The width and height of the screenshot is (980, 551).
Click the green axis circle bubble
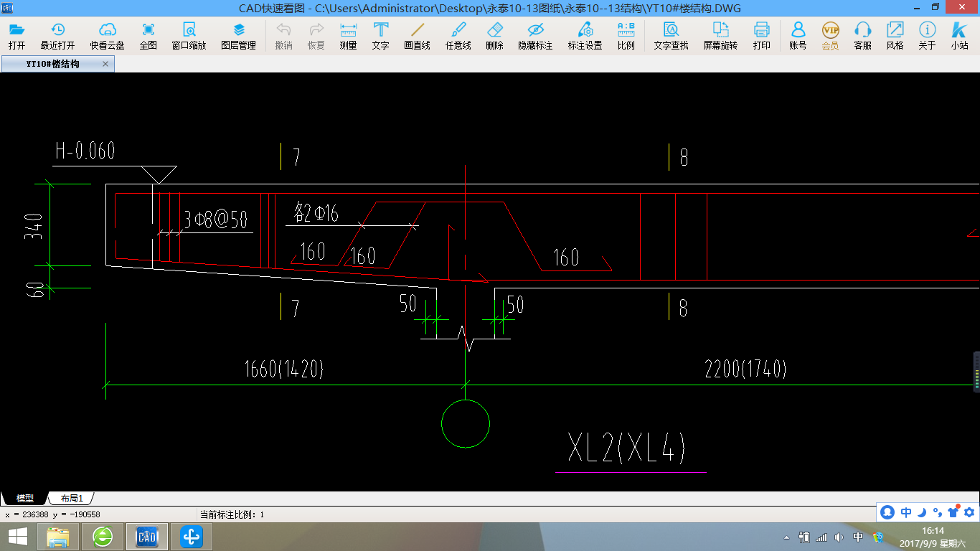click(465, 424)
